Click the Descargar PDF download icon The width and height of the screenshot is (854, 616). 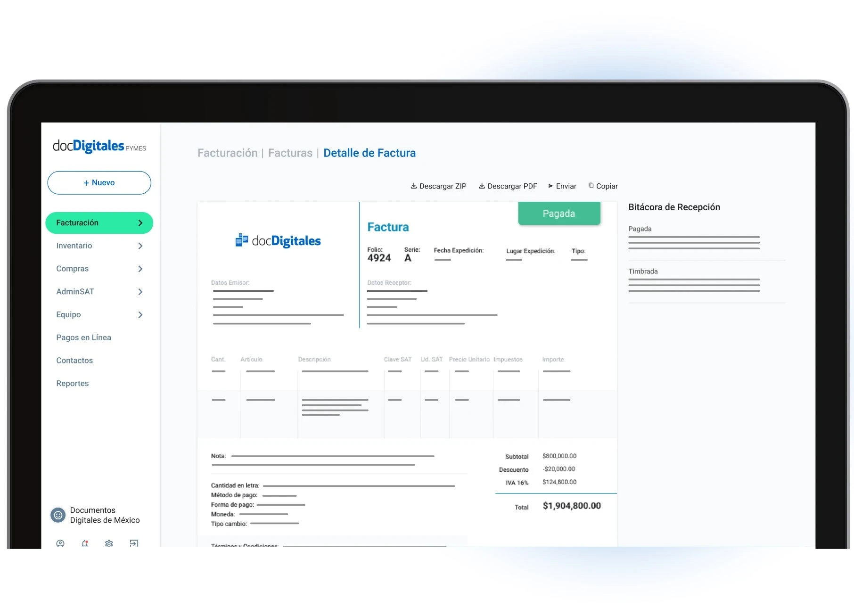click(482, 186)
